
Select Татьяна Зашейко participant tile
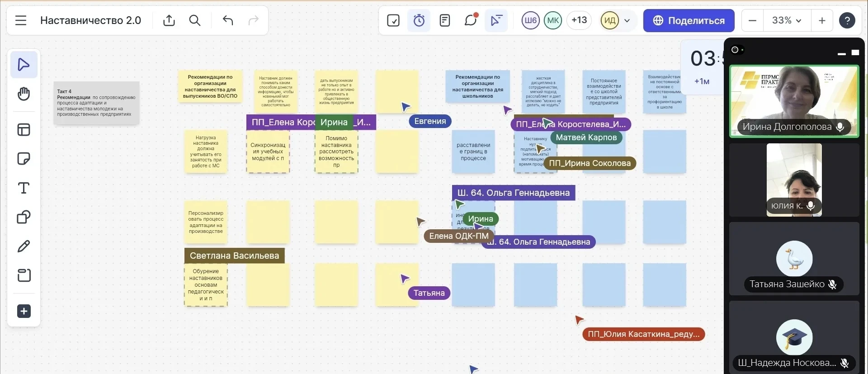(794, 259)
